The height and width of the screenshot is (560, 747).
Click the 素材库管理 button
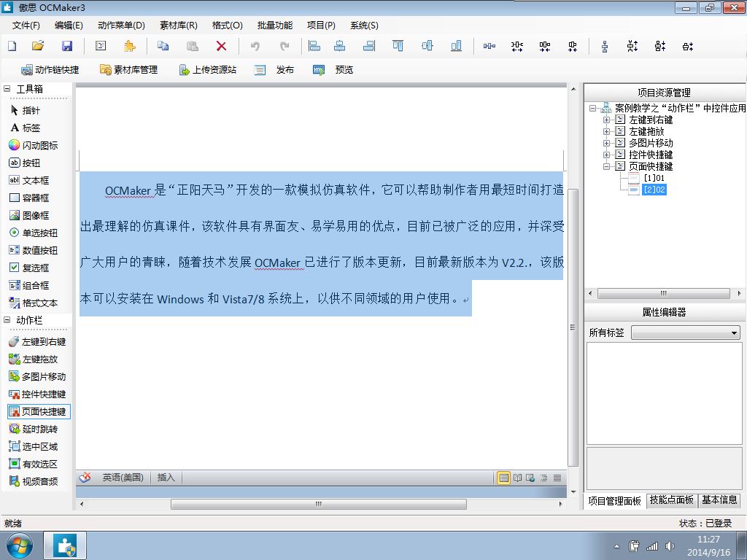click(128, 69)
